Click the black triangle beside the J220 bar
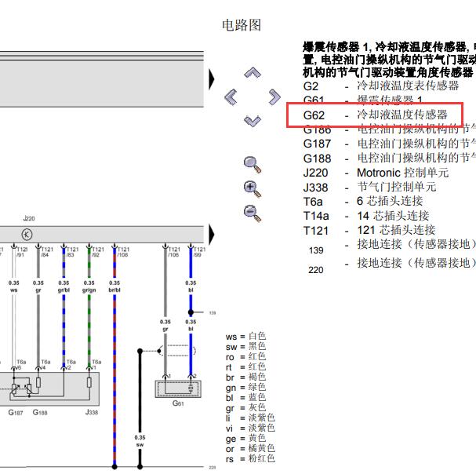 [212, 235]
